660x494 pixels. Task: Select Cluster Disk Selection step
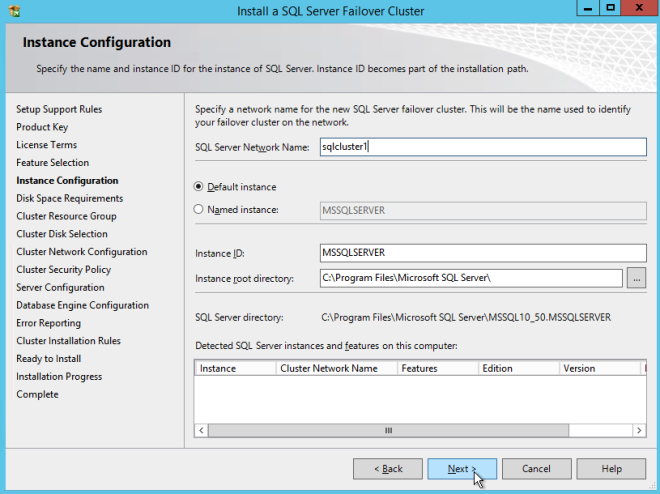pos(62,234)
